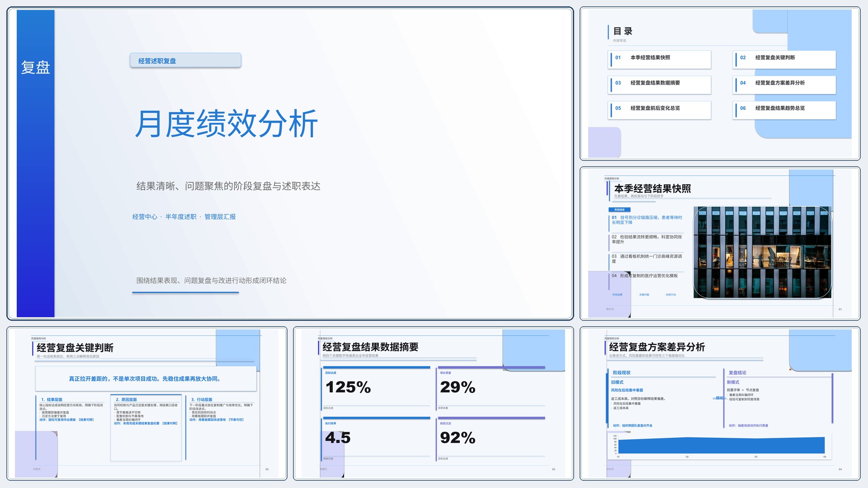The height and width of the screenshot is (488, 868).
Task: Open the 目录 table of contents slide
Action: [720, 84]
